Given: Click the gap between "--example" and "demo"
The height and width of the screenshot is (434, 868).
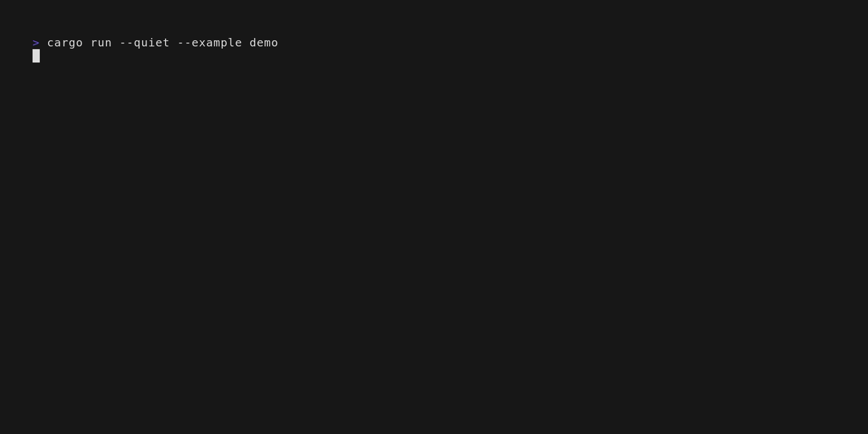Looking at the screenshot, I should tap(246, 43).
